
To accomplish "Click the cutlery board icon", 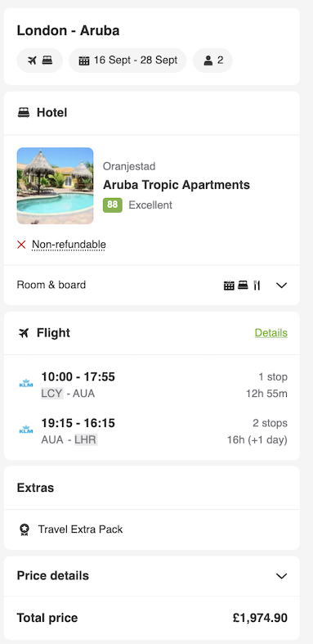I will point(257,285).
